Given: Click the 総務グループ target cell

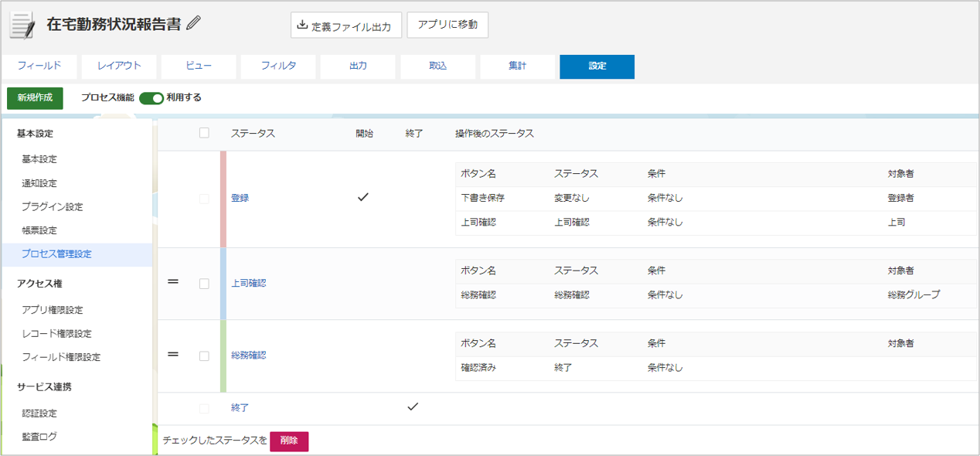Looking at the screenshot, I should click(914, 294).
